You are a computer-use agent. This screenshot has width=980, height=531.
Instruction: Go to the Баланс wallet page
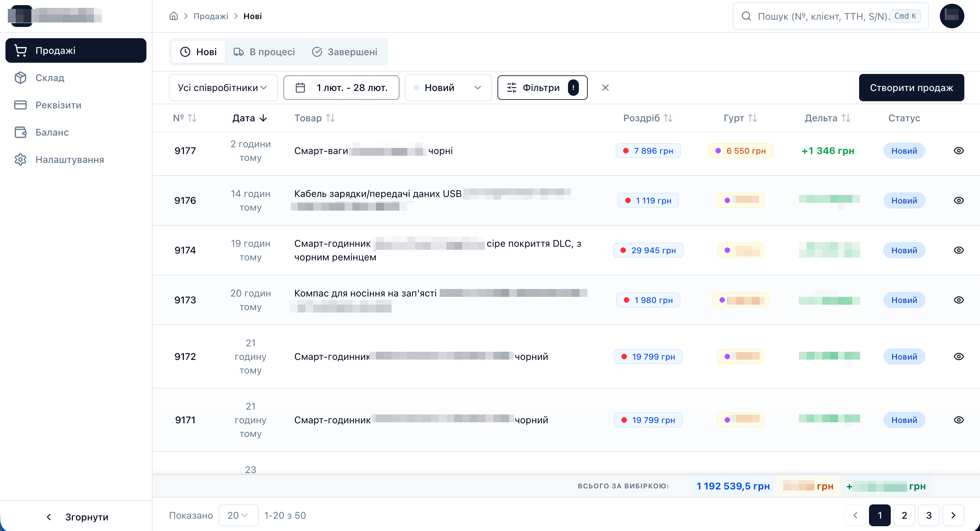[x=52, y=133]
